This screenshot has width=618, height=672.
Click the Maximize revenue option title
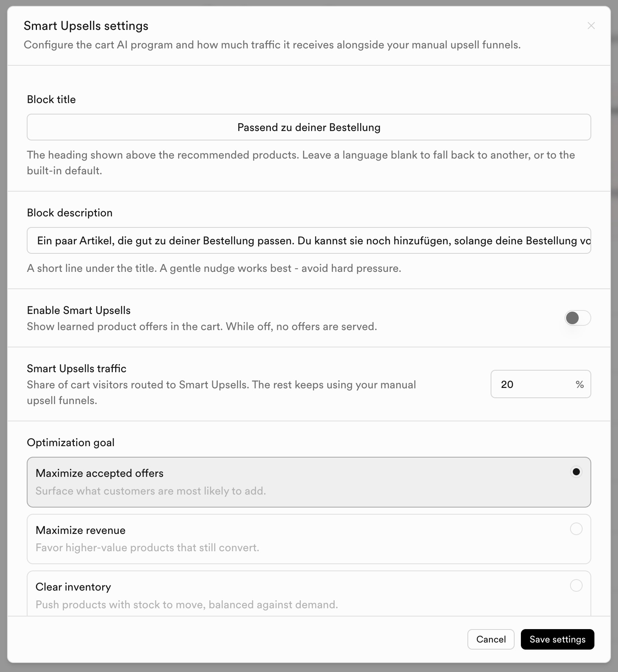pos(81,530)
